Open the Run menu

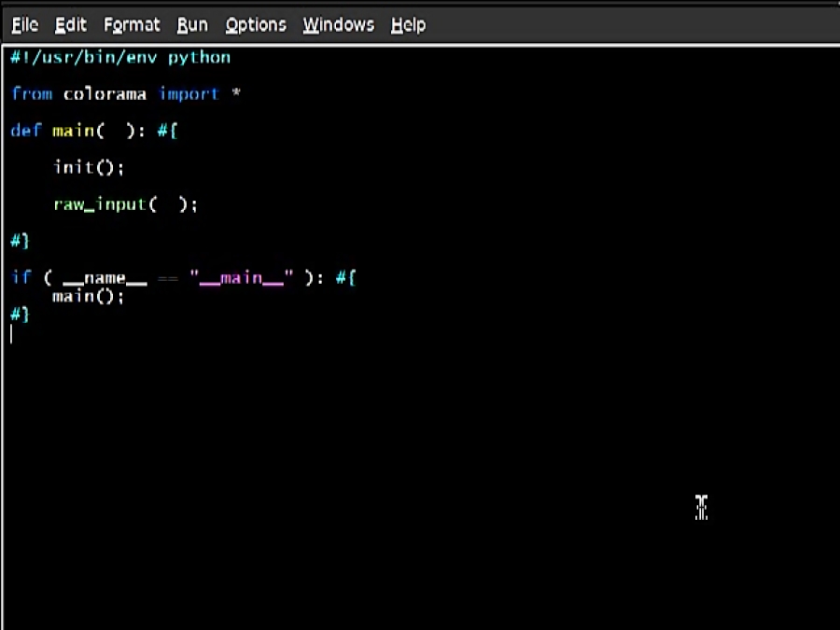coord(192,24)
